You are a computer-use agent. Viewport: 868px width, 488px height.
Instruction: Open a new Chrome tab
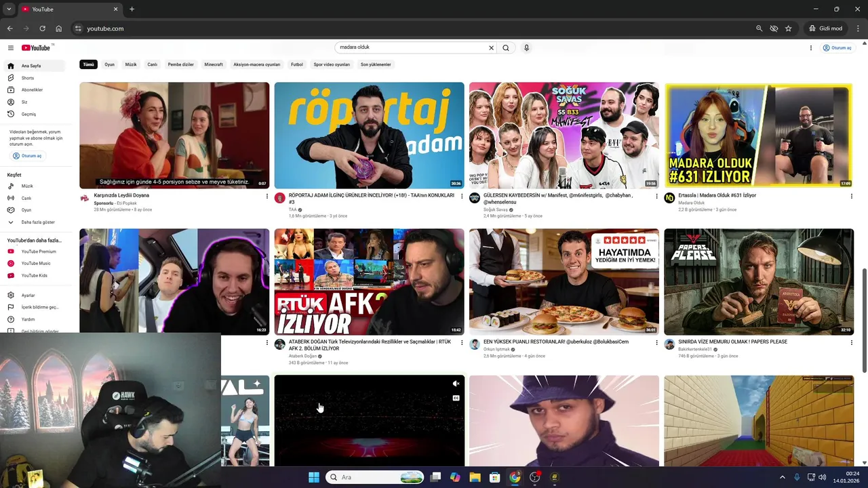pyautogui.click(x=132, y=9)
